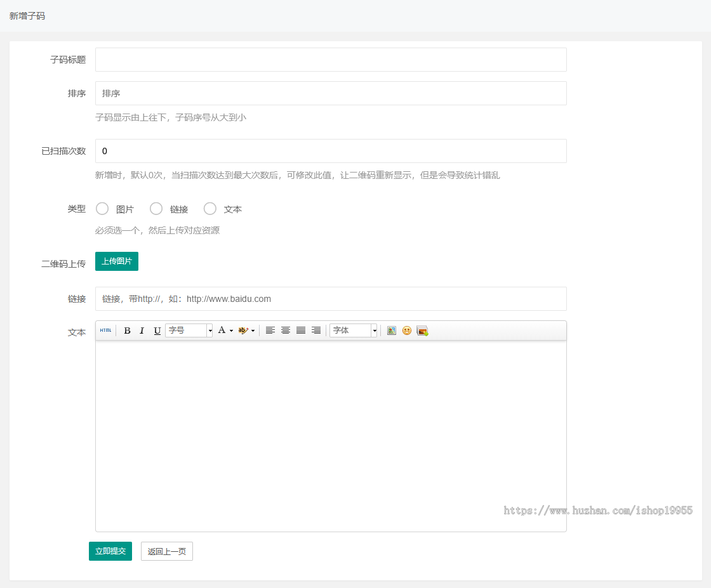Focus the 排序 input field
Screen dimensions: 711x588
331,93
